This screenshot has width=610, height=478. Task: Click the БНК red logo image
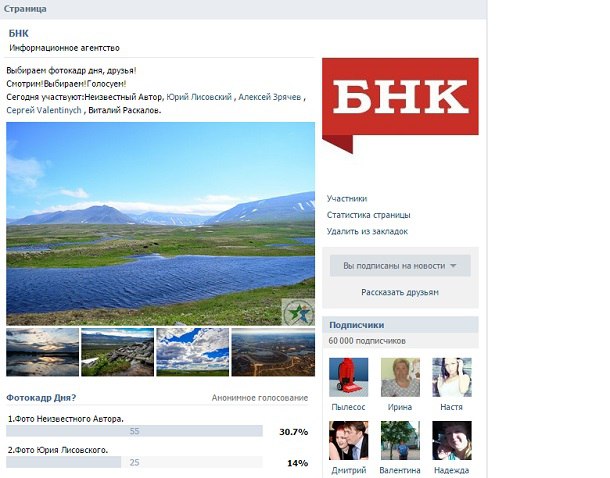[400, 105]
